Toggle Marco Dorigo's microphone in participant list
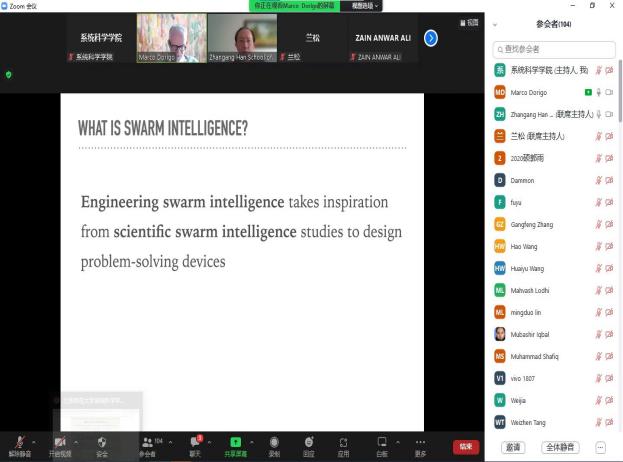 click(x=599, y=92)
